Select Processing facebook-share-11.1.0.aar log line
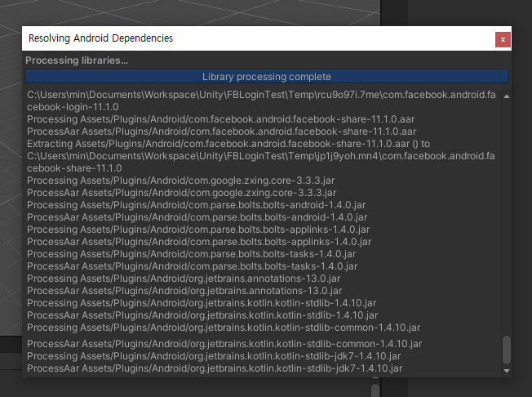Screen dimensions: 532x397 (x=221, y=119)
